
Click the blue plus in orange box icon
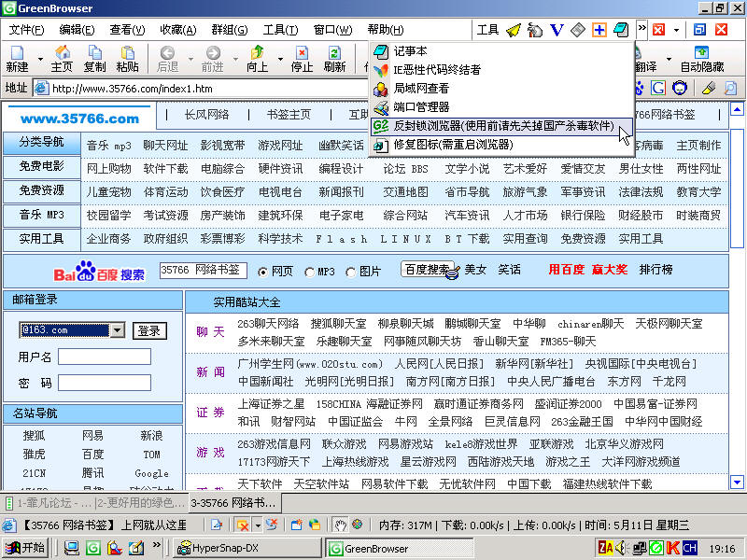click(599, 30)
